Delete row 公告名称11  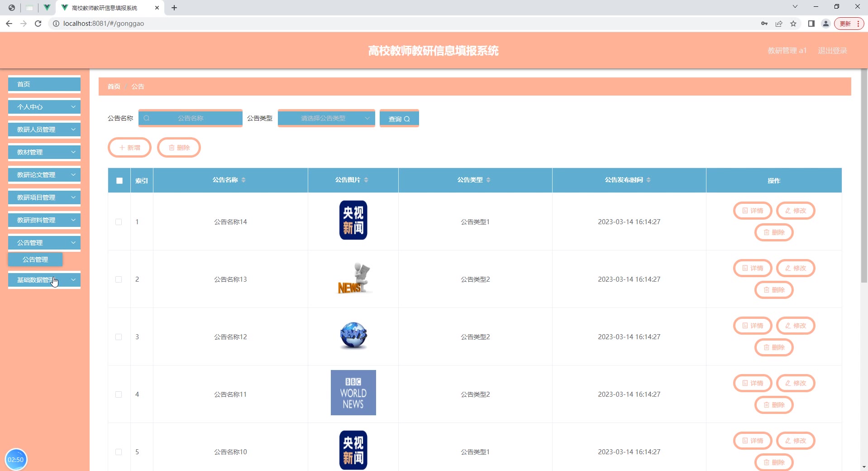774,405
